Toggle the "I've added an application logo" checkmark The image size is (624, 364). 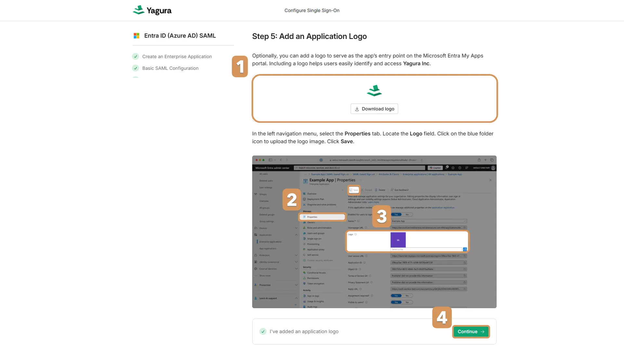coord(263,332)
